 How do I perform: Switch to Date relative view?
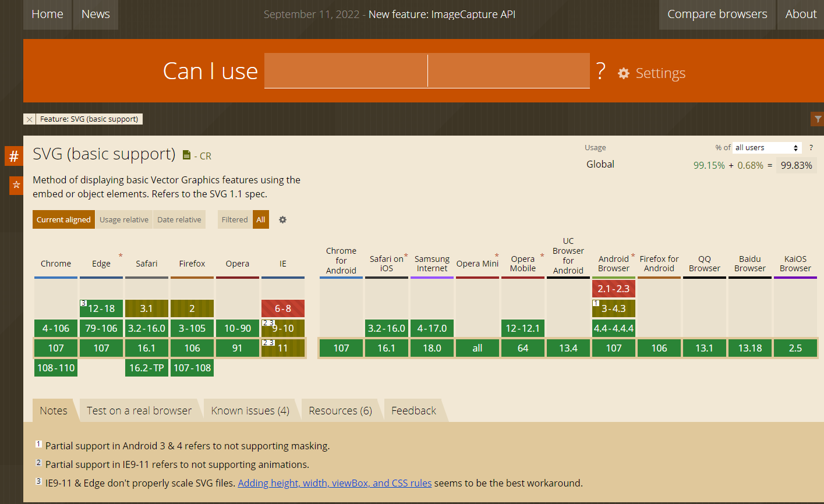[179, 220]
